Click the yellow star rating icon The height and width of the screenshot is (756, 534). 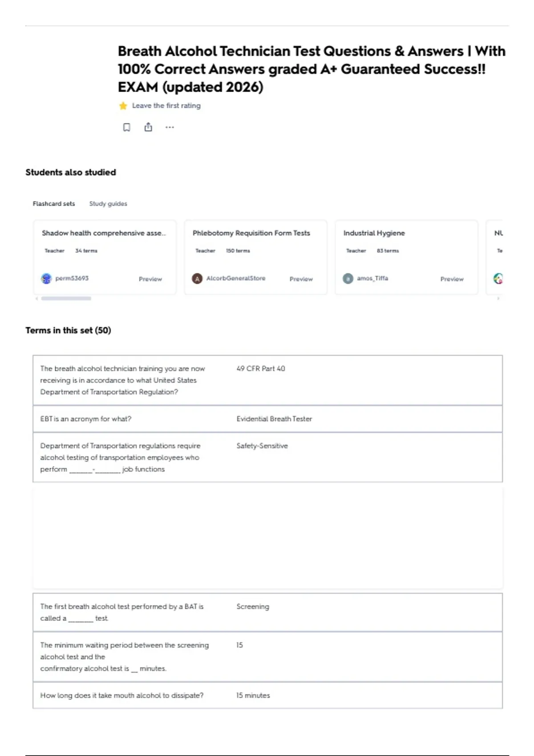point(123,106)
